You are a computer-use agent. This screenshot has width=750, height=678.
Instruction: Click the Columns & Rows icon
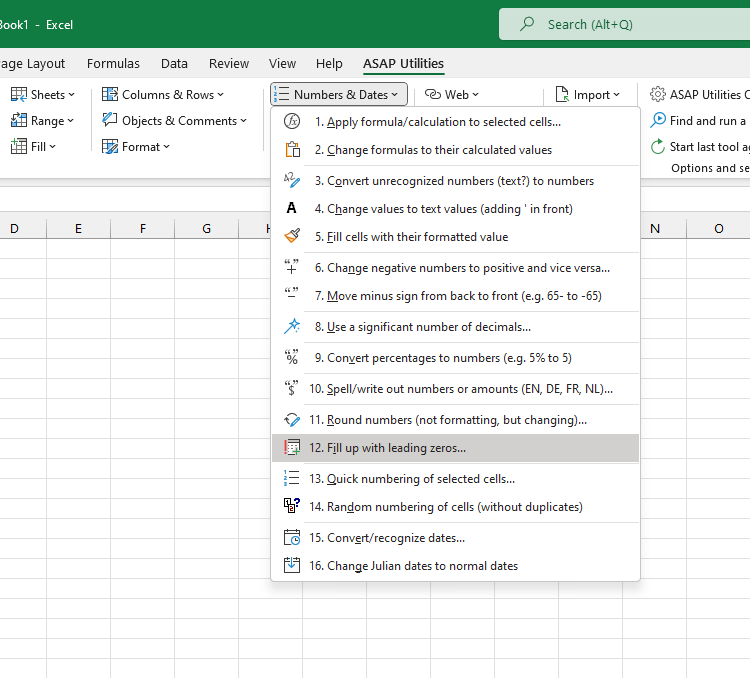[110, 94]
